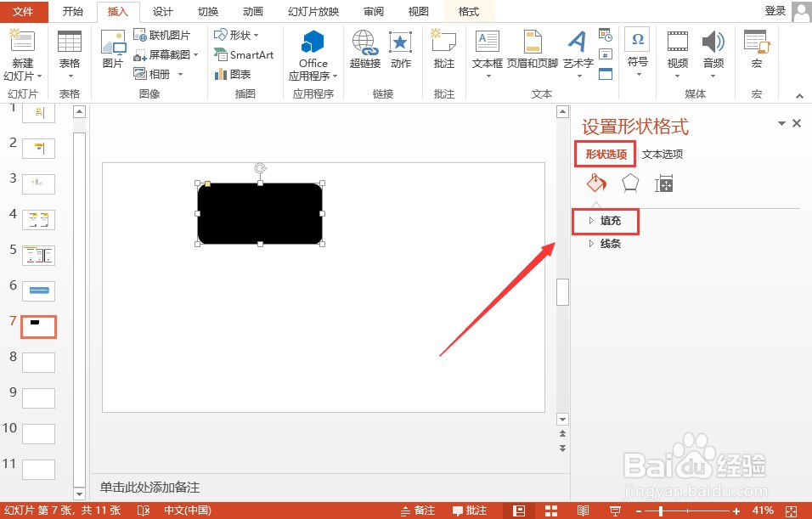The width and height of the screenshot is (812, 519).
Task: Click the zoom slider handle
Action: click(x=661, y=511)
